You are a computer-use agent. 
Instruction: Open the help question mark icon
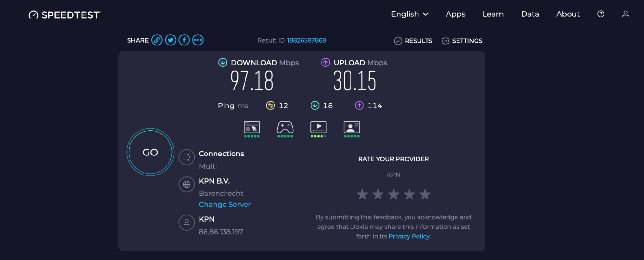(x=601, y=14)
